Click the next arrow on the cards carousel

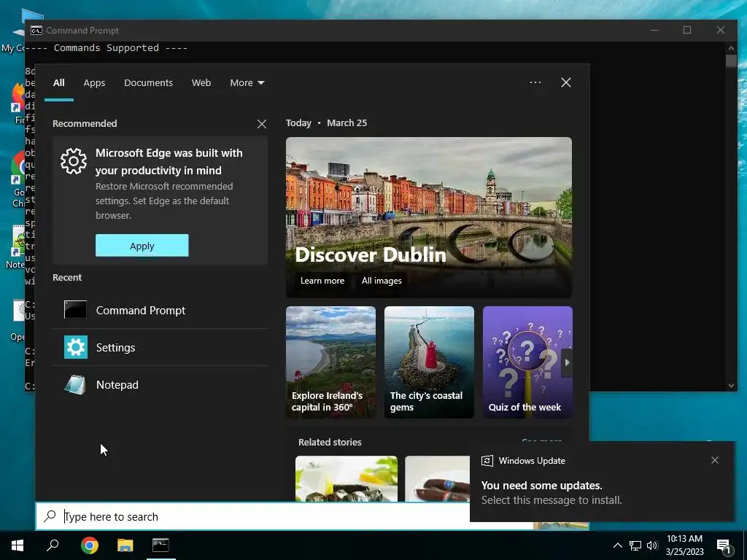point(567,363)
